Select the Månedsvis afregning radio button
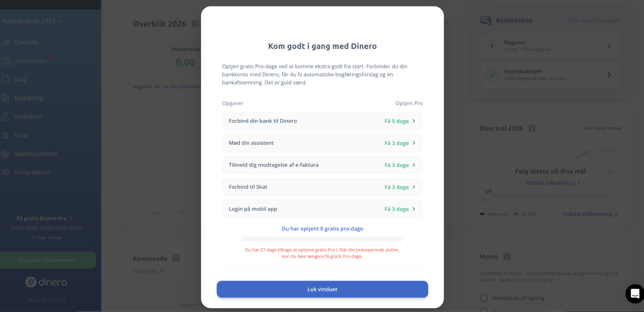Viewport: 644px width, 312px height. coord(484,298)
